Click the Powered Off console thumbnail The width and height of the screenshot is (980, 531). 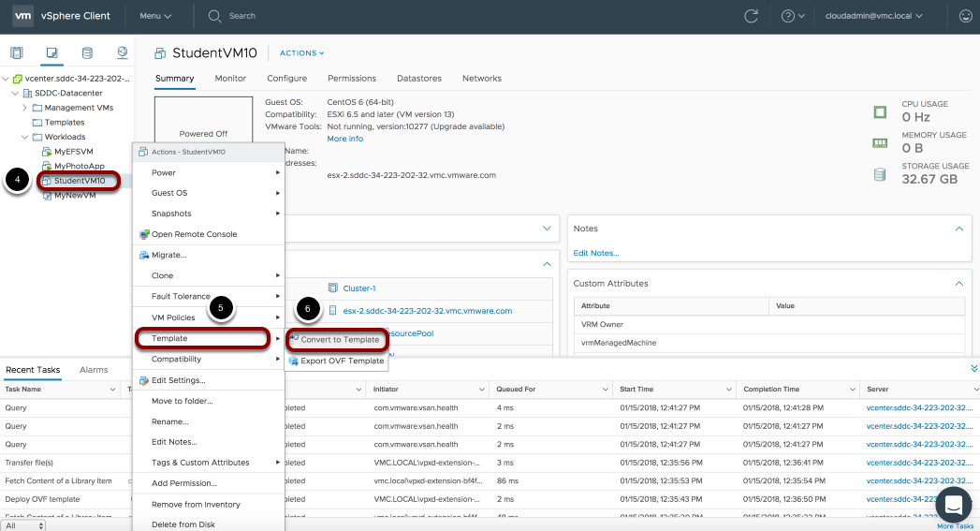204,120
